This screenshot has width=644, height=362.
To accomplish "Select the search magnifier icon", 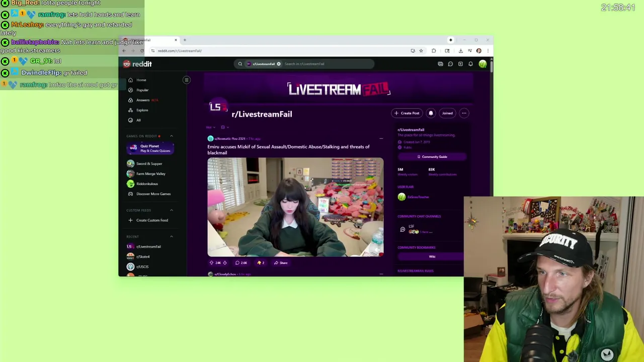I will pyautogui.click(x=240, y=64).
